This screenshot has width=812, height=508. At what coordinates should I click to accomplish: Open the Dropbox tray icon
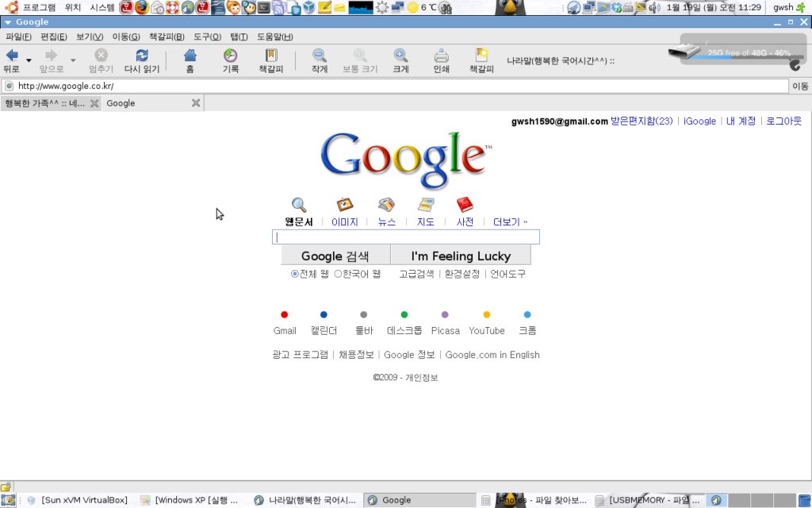[x=616, y=7]
